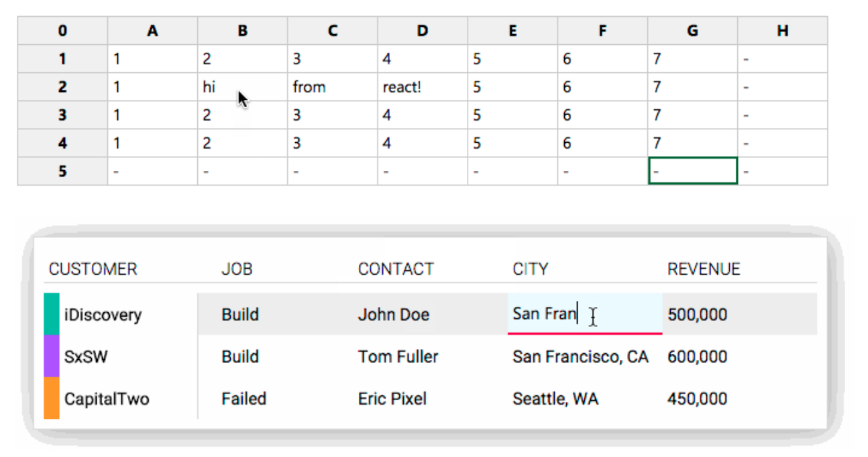Select spreadsheet column header G
Image resolution: width=868 pixels, height=457 pixels.
(x=692, y=31)
